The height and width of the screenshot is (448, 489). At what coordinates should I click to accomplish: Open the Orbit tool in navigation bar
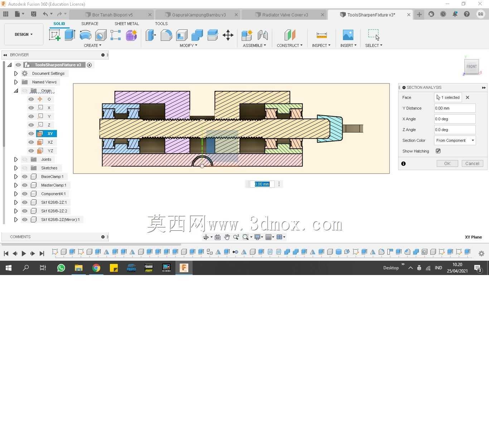206,237
